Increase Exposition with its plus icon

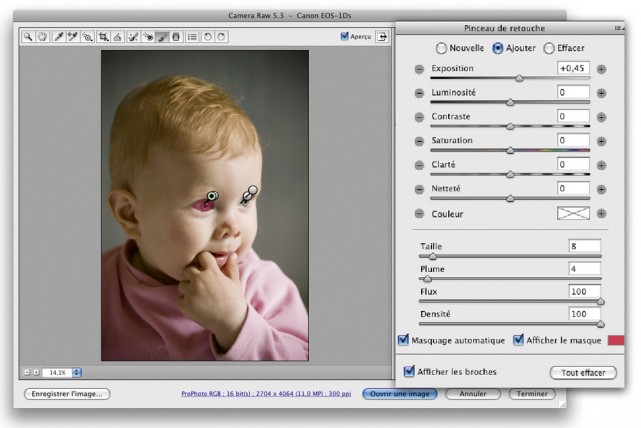coord(601,69)
